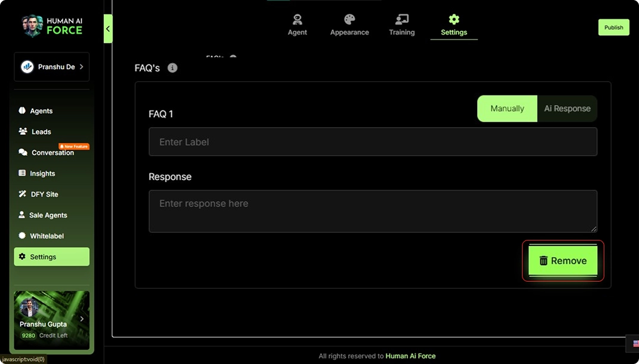Click the Enter Label field

(373, 141)
